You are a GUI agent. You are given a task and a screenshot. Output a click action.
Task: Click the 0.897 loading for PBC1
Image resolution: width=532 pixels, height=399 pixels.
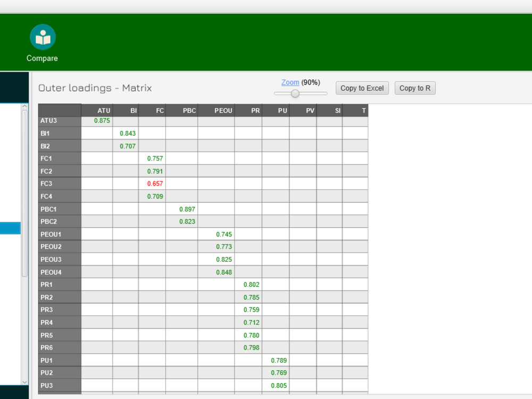(x=187, y=209)
